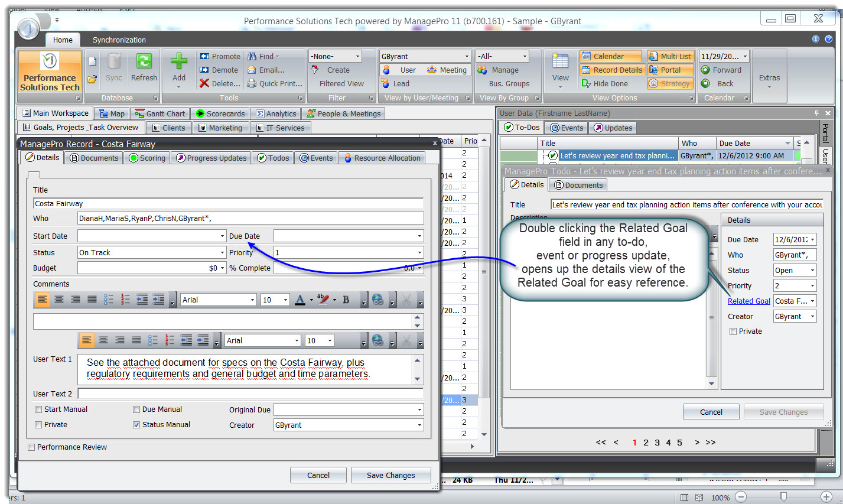Toggle Private checkbox in Costa Fairway record

coord(38,424)
